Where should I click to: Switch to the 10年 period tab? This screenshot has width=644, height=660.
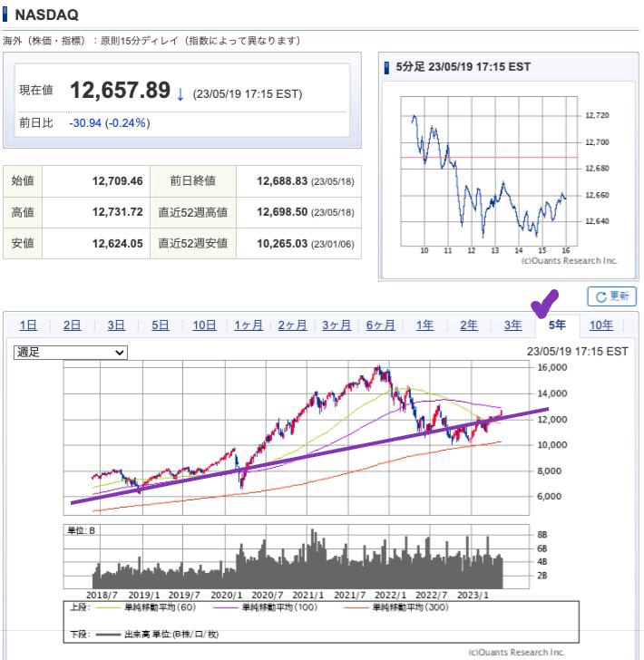[600, 325]
